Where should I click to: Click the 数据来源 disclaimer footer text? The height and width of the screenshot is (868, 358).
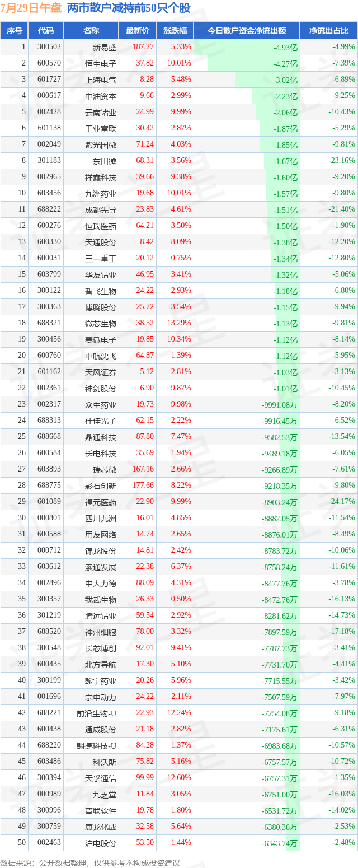(90, 862)
